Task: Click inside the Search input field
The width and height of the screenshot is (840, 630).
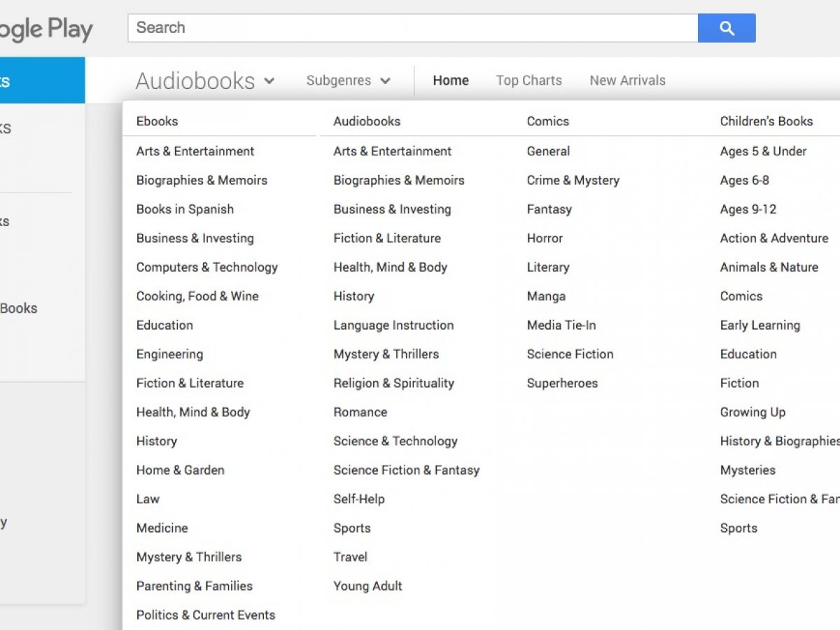Action: coord(412,28)
